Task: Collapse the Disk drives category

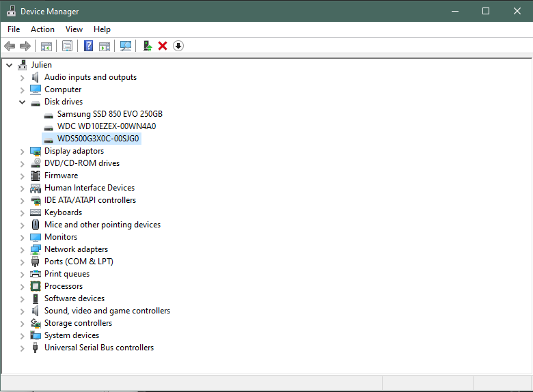Action: coord(23,102)
